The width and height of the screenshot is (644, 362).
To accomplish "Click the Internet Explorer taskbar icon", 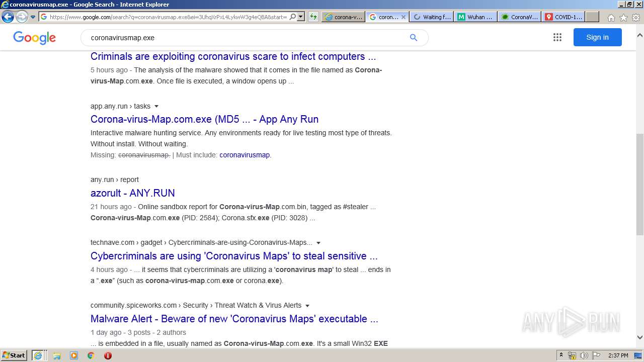I will coord(39,355).
